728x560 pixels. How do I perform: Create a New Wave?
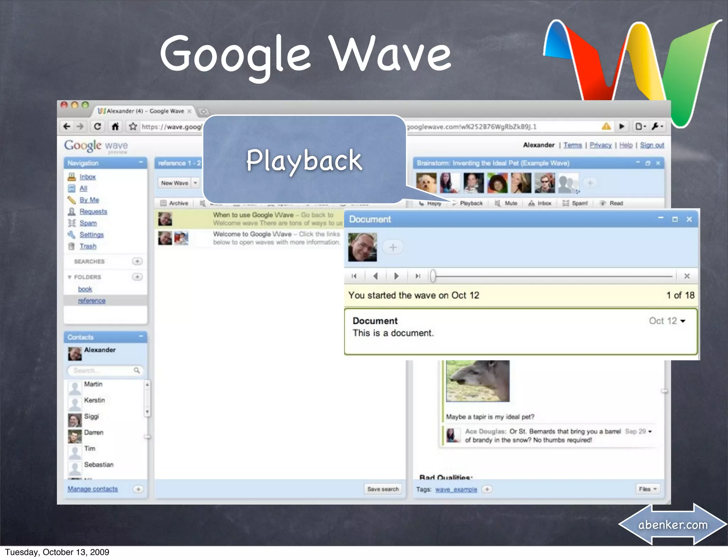coord(175,183)
